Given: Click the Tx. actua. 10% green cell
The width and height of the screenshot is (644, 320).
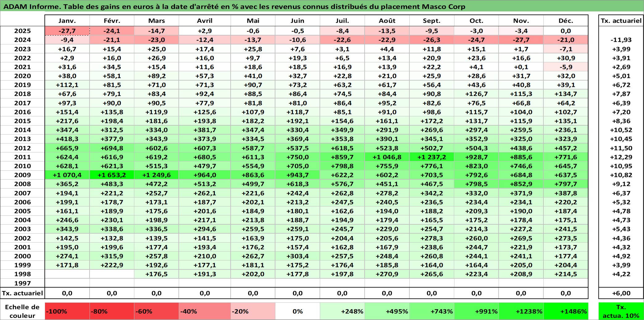Looking at the screenshot, I should click(621, 311).
